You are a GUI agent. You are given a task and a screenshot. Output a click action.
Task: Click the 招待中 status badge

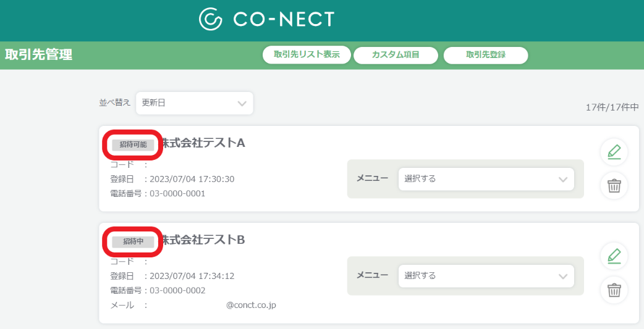tap(133, 241)
